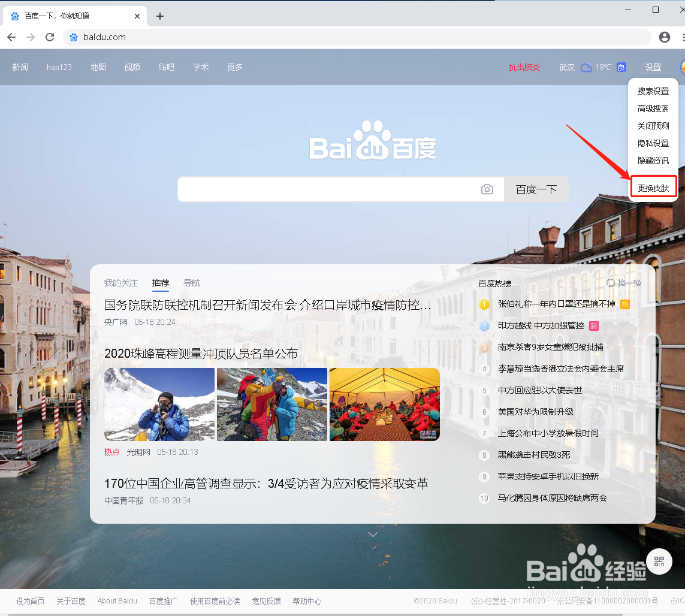Select 隐藏资讯 from the settings menu
Viewport: 685px width, 616px height.
[x=653, y=161]
